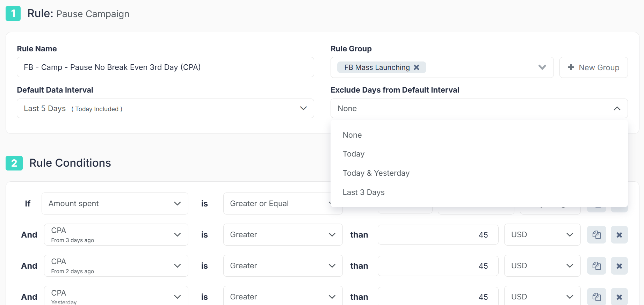This screenshot has width=644, height=305.
Task: Delete the CPA Yesterday condition
Action: (x=619, y=297)
